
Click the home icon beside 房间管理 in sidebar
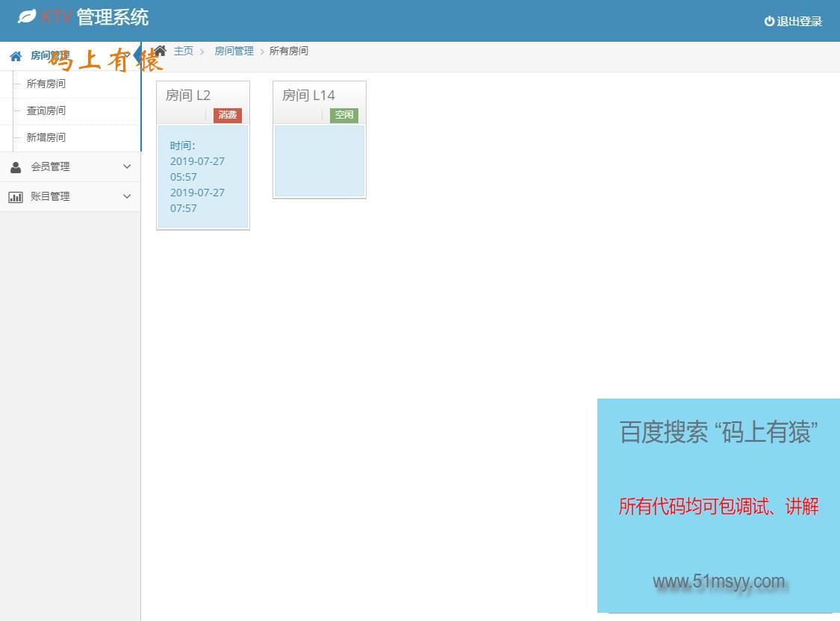pyautogui.click(x=15, y=56)
